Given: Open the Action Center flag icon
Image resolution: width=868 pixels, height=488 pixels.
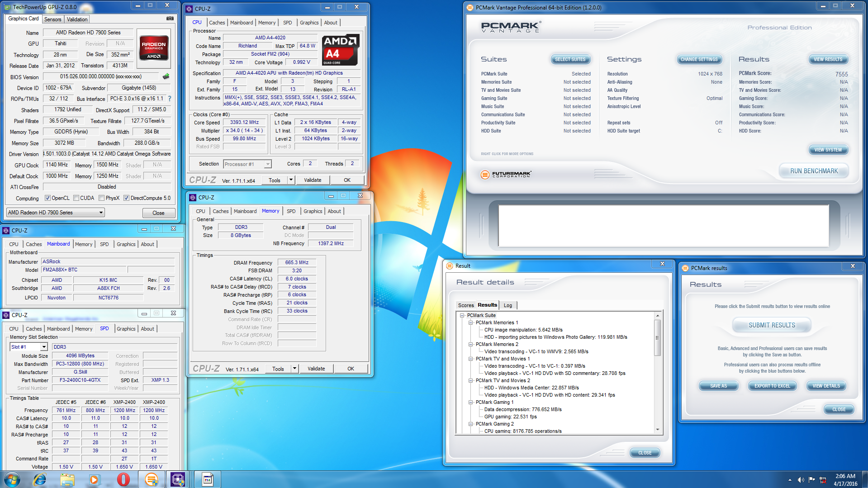Looking at the screenshot, I should [x=812, y=480].
